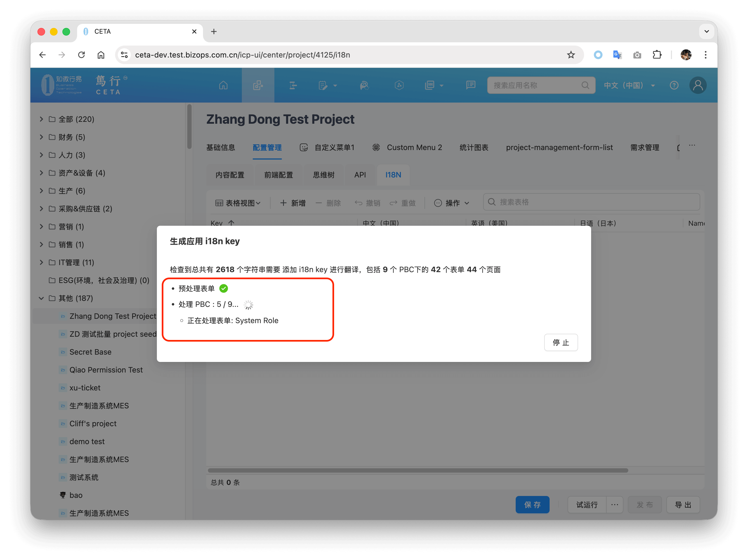This screenshot has width=748, height=560.
Task: Open the applications center icon in header
Action: [258, 85]
